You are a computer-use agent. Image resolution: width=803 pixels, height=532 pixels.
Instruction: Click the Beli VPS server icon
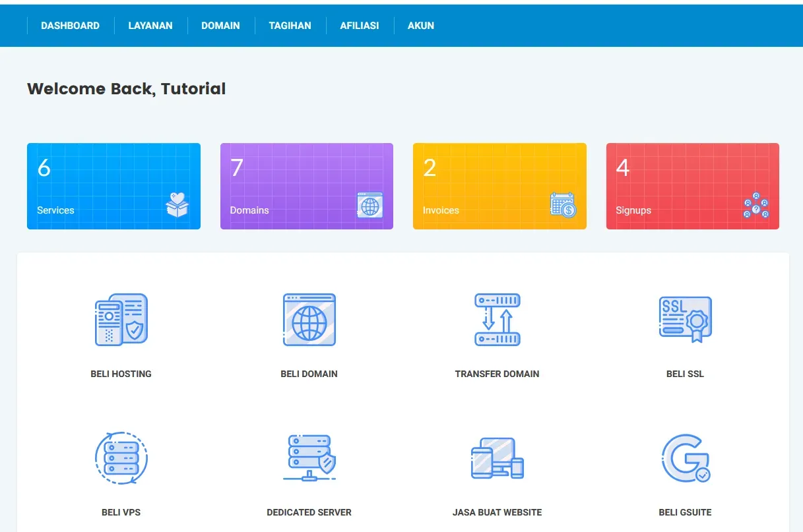click(x=121, y=458)
